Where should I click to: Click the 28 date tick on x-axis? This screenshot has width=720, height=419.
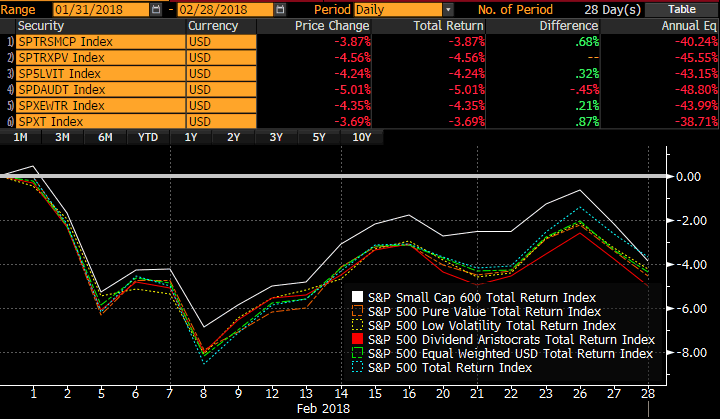point(648,393)
